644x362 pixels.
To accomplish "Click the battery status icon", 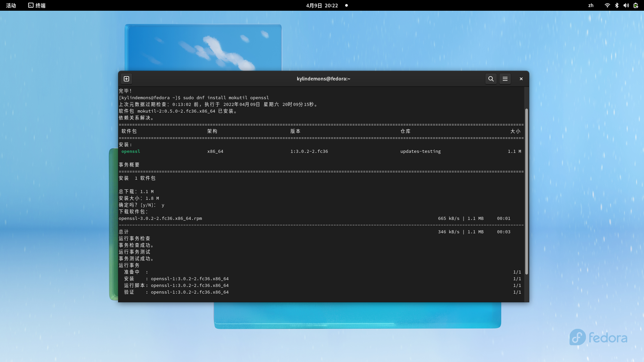I will point(636,5).
